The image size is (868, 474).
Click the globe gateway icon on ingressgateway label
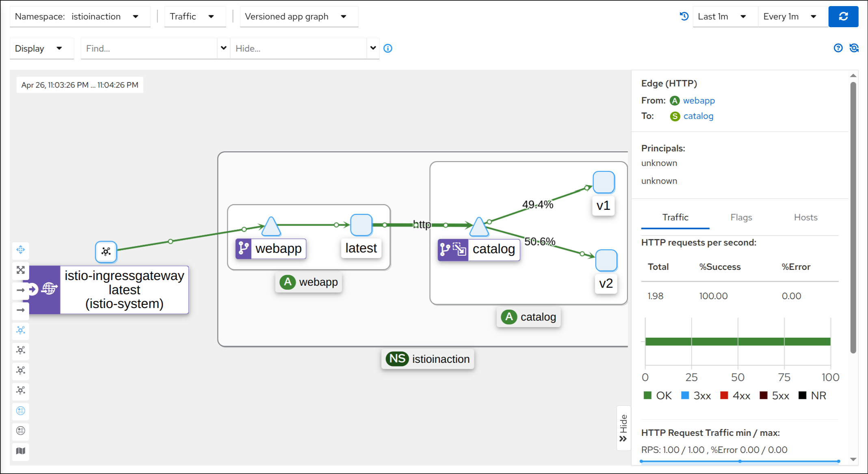pos(50,289)
